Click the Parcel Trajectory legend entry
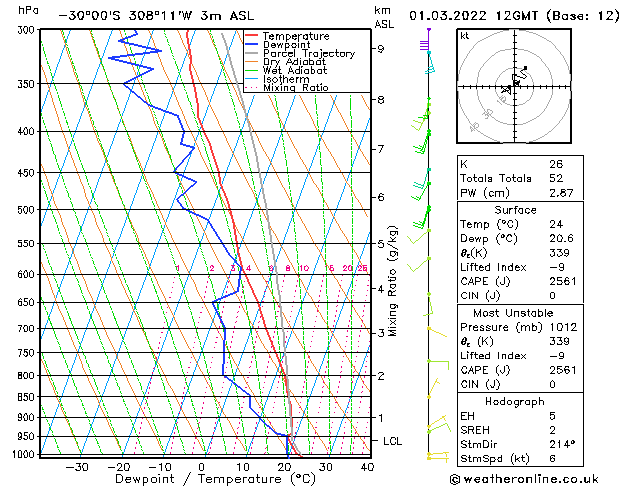629x486 pixels. 309,53
